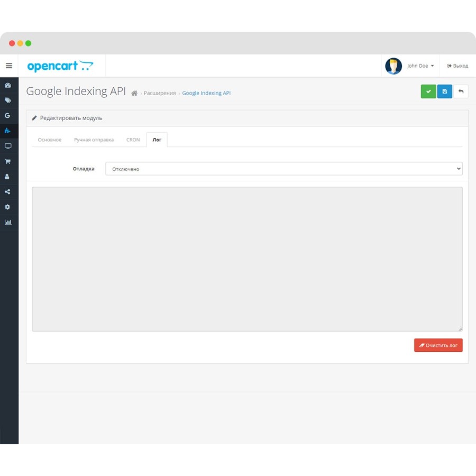Click the log textarea resize handle
476x476 pixels.
(x=460, y=329)
